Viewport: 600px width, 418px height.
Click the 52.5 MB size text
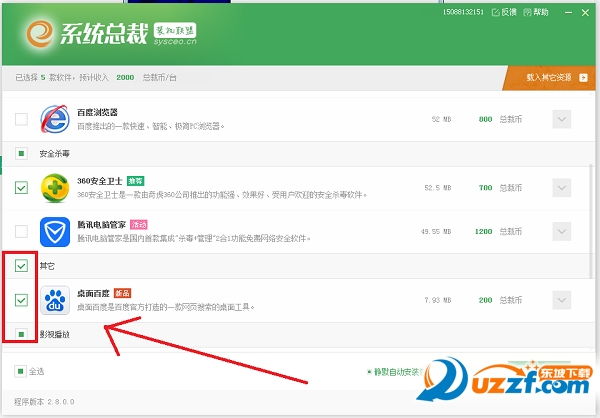tap(438, 188)
